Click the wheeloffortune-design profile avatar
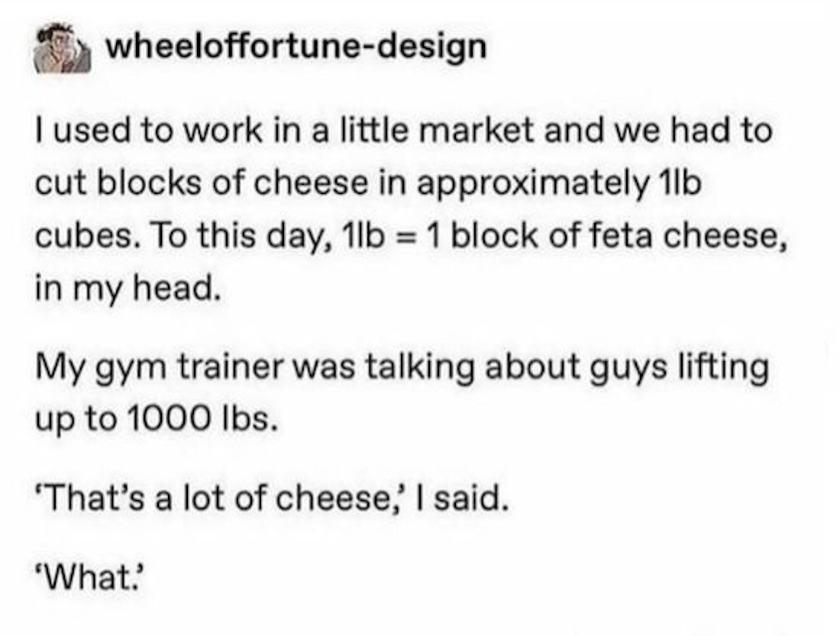Screen dimensions: 840x636 click(x=62, y=48)
